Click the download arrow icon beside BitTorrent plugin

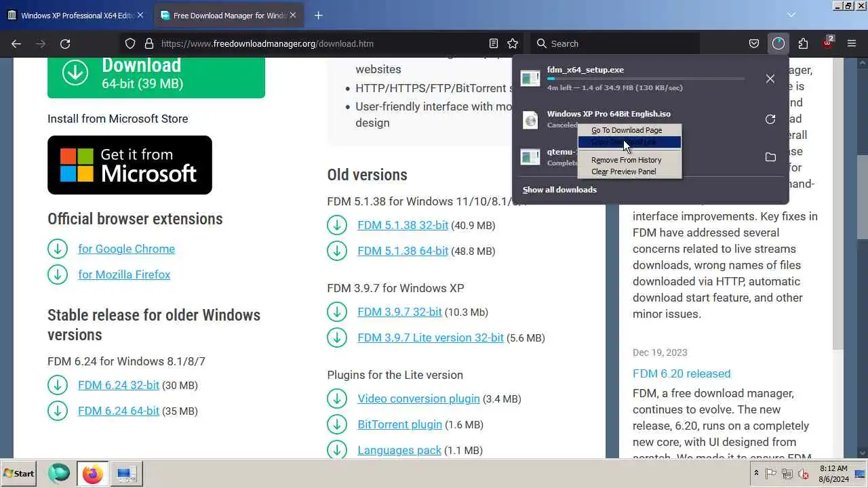(x=337, y=424)
